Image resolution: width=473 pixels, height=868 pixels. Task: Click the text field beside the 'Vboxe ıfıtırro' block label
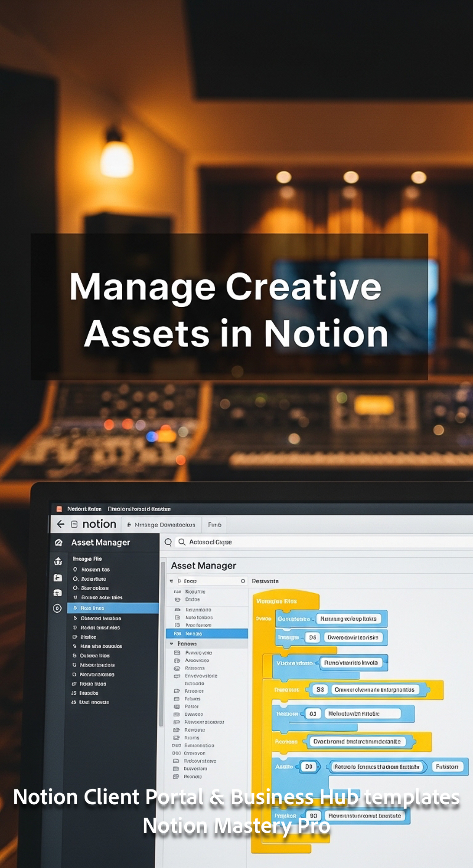[351, 663]
